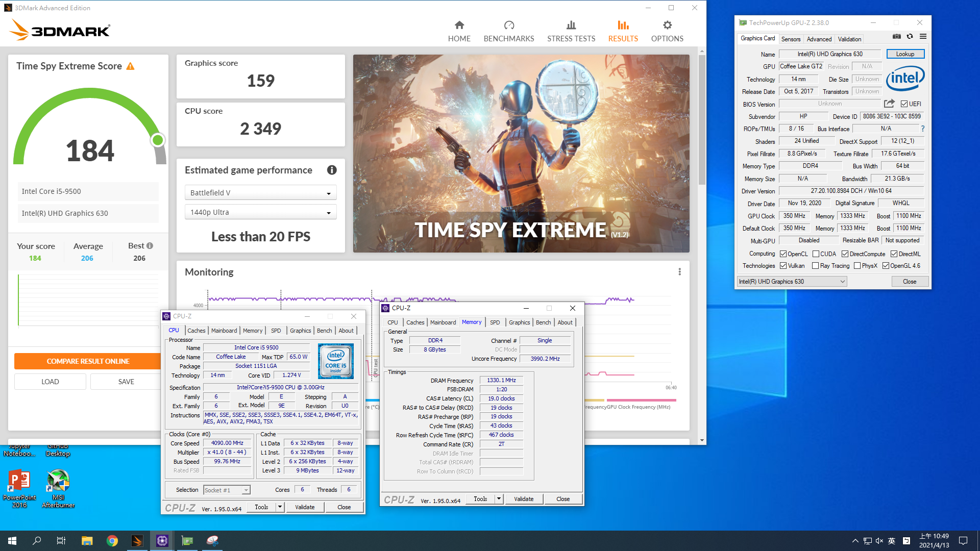The width and height of the screenshot is (980, 551).
Task: Open Task View on the taskbar
Action: pyautogui.click(x=61, y=541)
